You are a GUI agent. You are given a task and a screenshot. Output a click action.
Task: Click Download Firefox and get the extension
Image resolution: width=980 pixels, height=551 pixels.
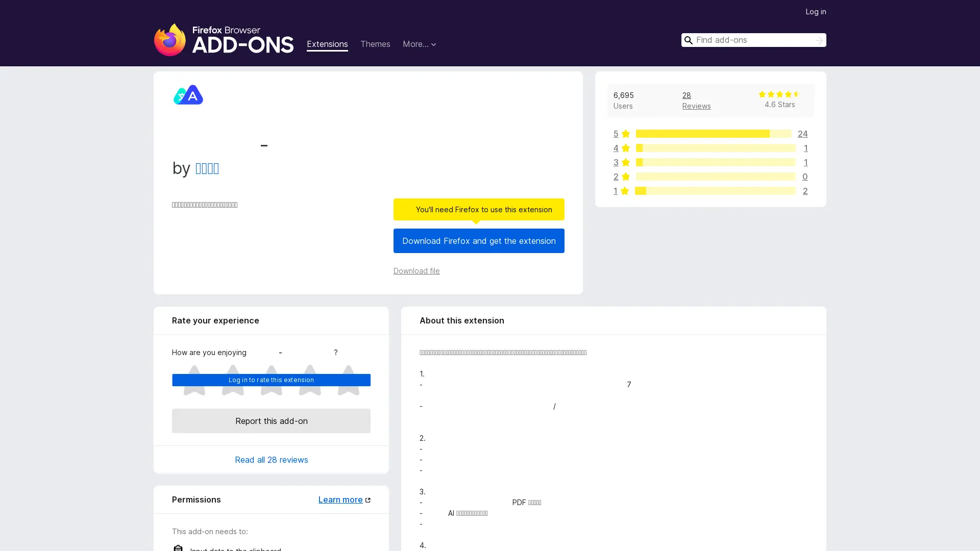pos(478,241)
